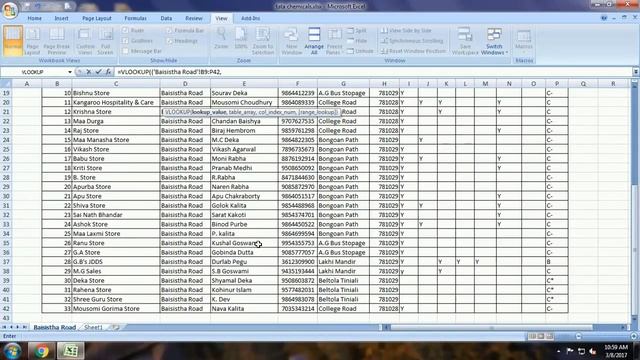Open the Windows Start menu
Viewport: 640px width, 360px height.
(13, 351)
